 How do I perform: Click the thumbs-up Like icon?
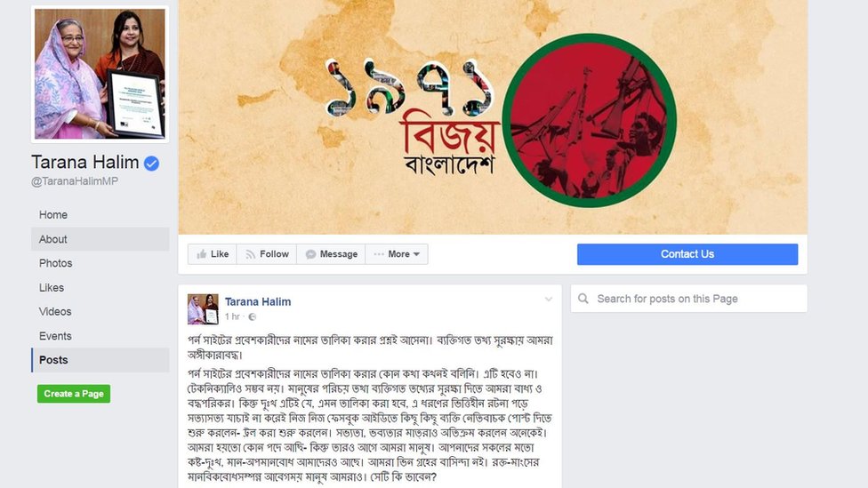(202, 254)
